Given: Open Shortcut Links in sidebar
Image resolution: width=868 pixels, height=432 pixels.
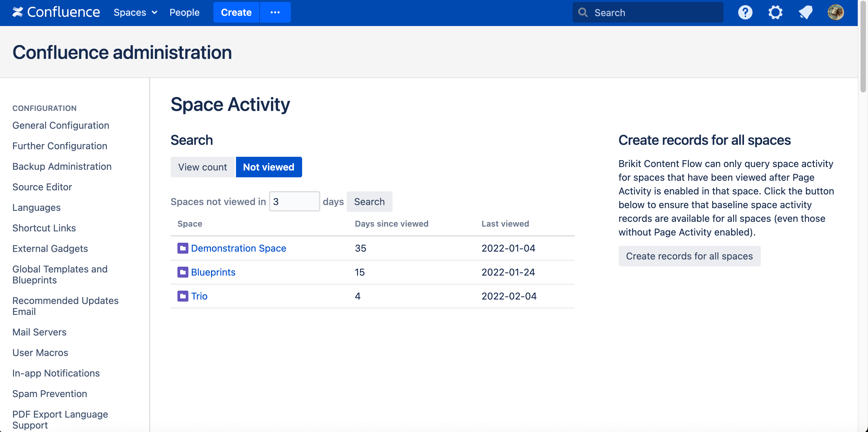Looking at the screenshot, I should 44,228.
